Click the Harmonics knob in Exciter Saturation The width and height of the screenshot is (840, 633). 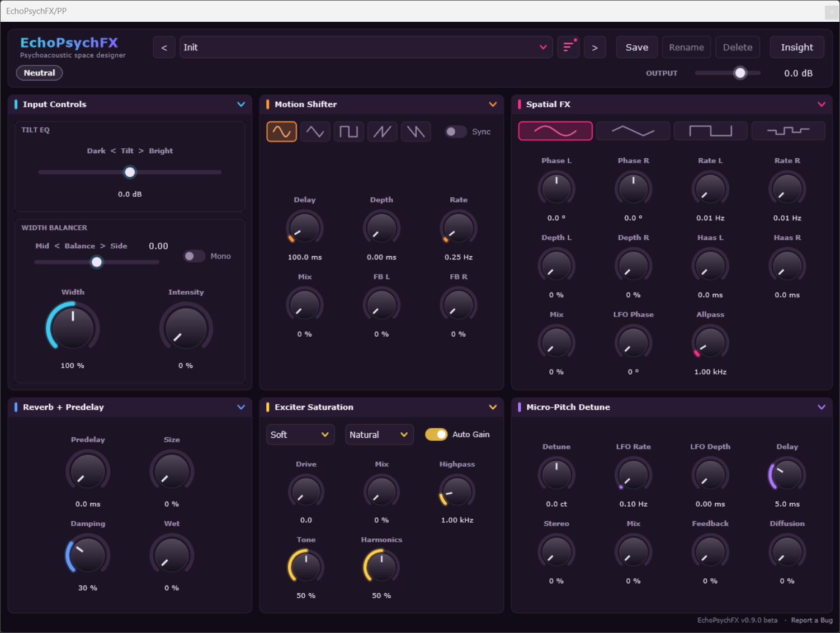click(x=381, y=567)
